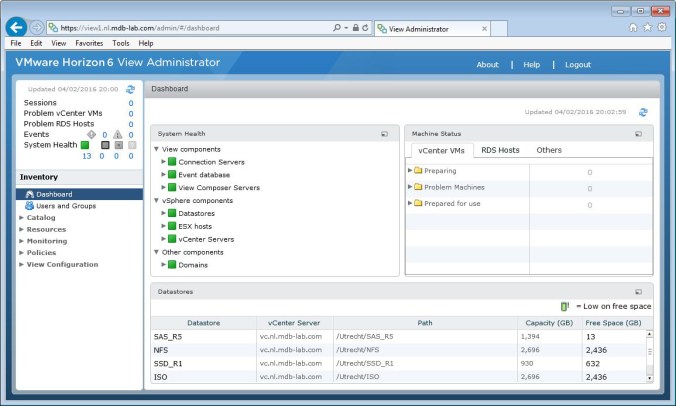This screenshot has width=676, height=406.
Task: Click the Users and Groups icon
Action: (x=30, y=205)
